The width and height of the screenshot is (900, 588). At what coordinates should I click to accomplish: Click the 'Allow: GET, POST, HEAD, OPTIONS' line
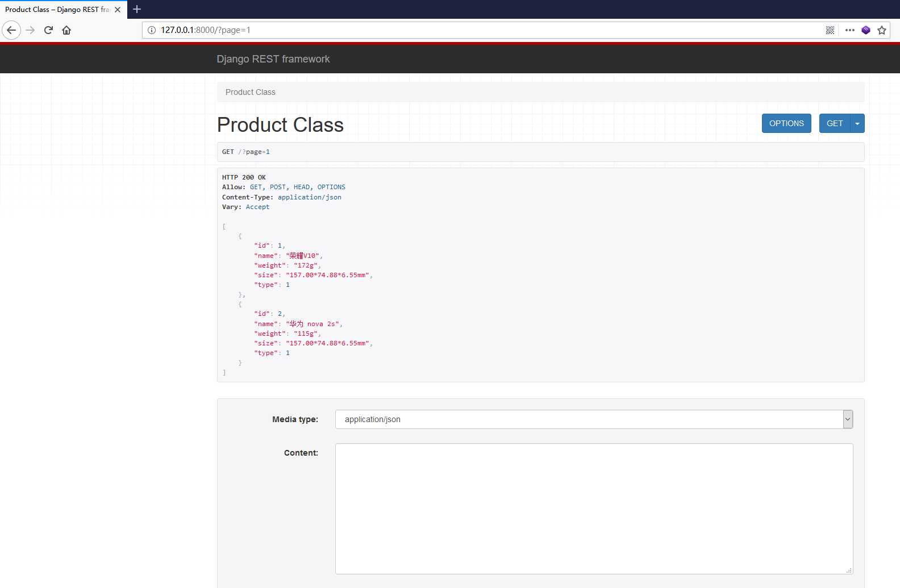[x=284, y=187]
